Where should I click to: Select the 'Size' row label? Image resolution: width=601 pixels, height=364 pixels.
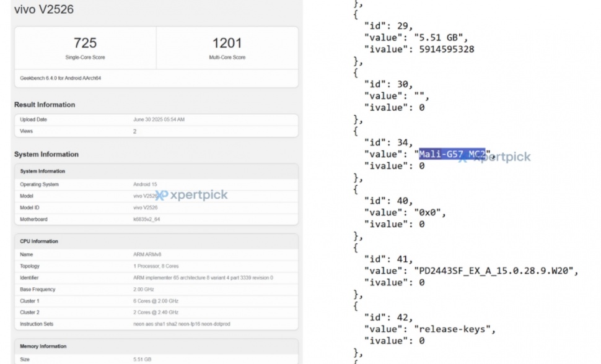point(25,360)
